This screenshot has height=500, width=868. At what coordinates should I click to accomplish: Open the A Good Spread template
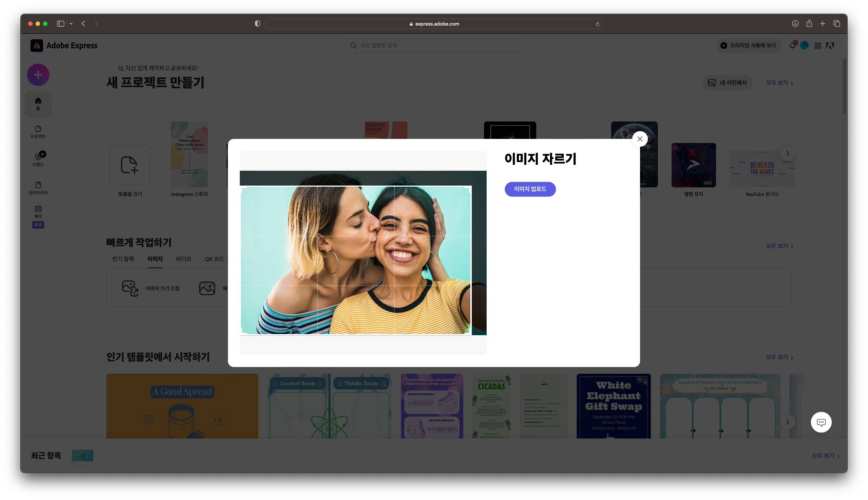(182, 406)
